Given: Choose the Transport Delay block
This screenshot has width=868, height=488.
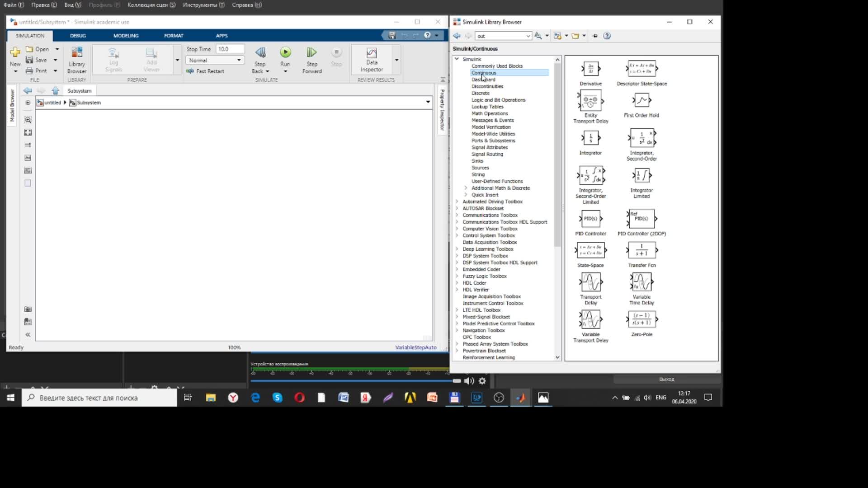Looking at the screenshot, I should [x=590, y=282].
